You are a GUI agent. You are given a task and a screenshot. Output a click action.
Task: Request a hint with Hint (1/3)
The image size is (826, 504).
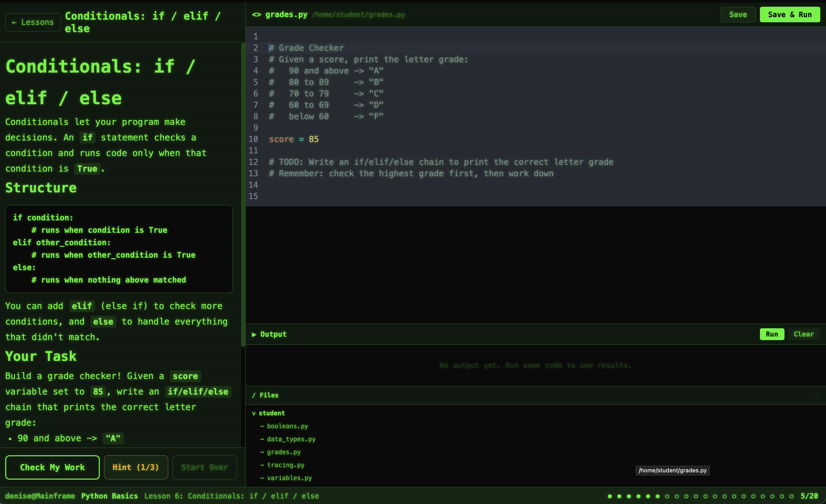(136, 467)
